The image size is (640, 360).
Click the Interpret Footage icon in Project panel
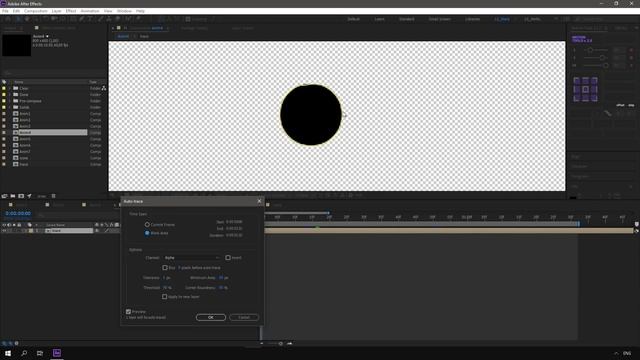4,196
